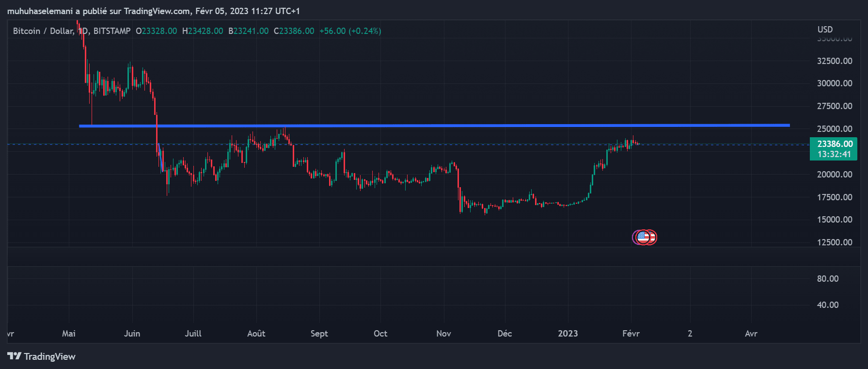This screenshot has height=369, width=868.
Task: Click the Avr label on time axis
Action: coord(751,334)
